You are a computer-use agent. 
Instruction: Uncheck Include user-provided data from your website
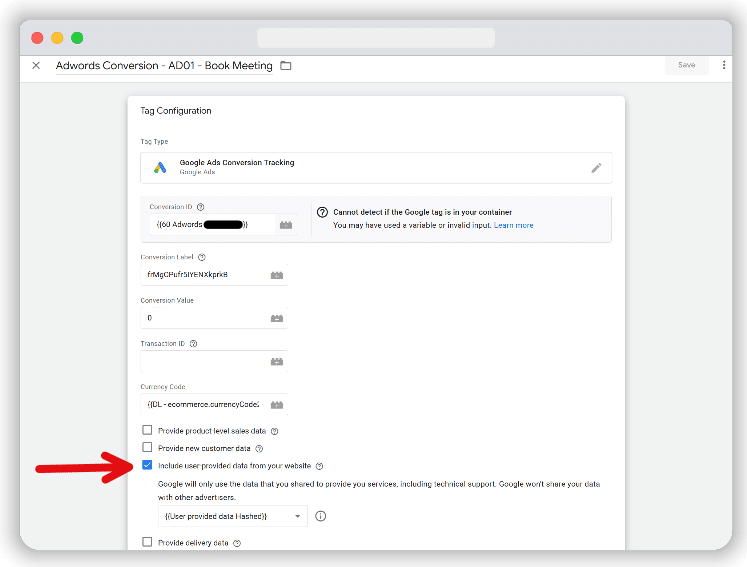[x=147, y=465]
